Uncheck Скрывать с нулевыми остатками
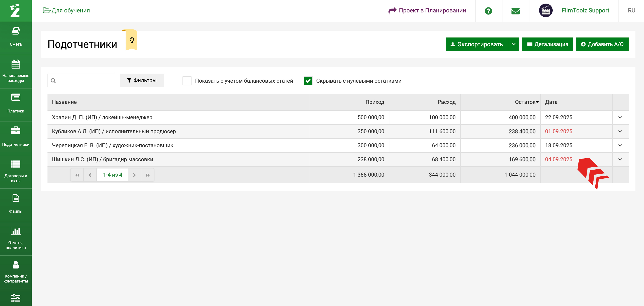This screenshot has height=306, width=644. click(x=308, y=81)
